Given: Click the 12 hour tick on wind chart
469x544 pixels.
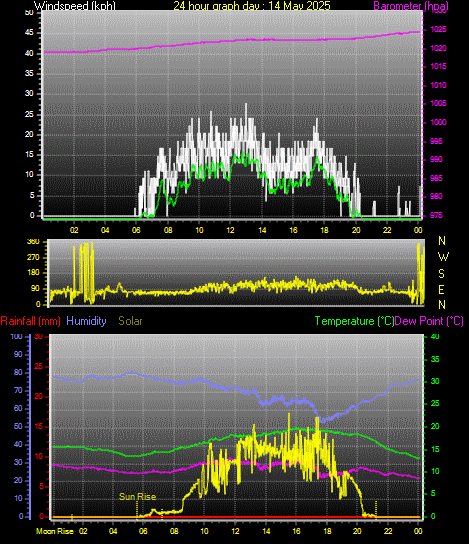Looking at the screenshot, I should coord(231,230).
